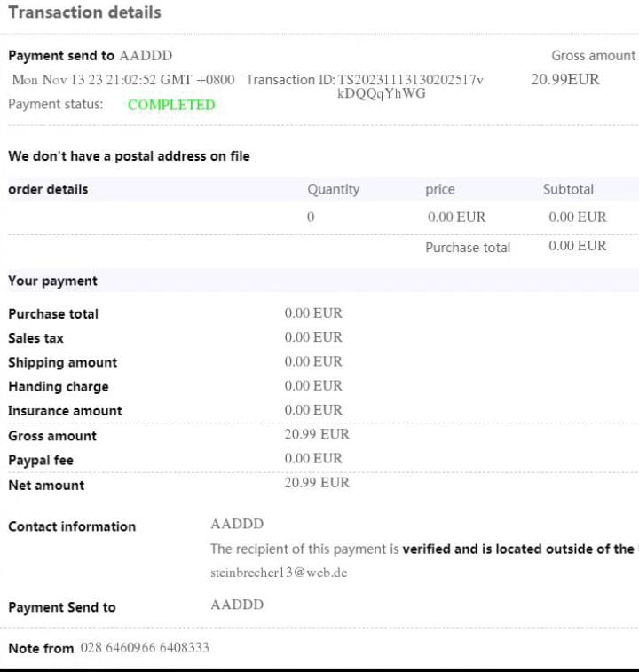The width and height of the screenshot is (639, 672).
Task: Click the steinbrecher13@web.de email address
Action: click(x=279, y=573)
